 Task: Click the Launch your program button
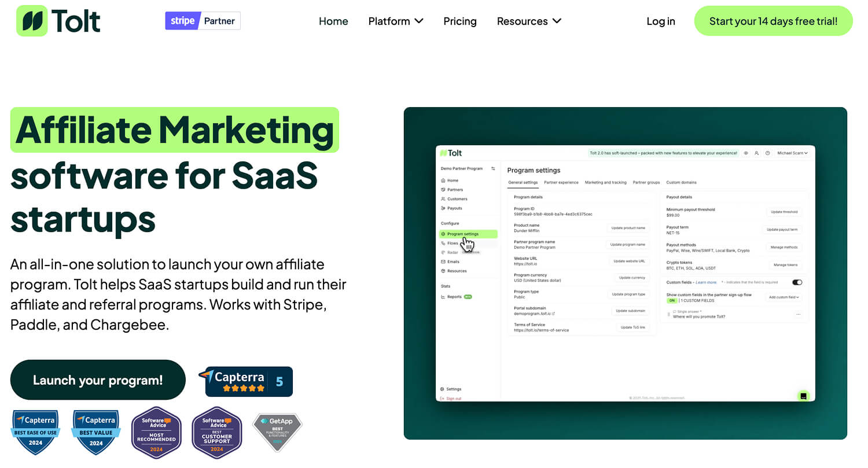(98, 380)
